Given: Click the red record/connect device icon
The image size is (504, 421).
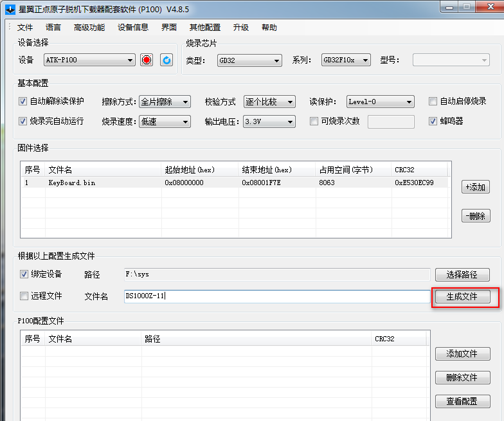Looking at the screenshot, I should point(147,60).
